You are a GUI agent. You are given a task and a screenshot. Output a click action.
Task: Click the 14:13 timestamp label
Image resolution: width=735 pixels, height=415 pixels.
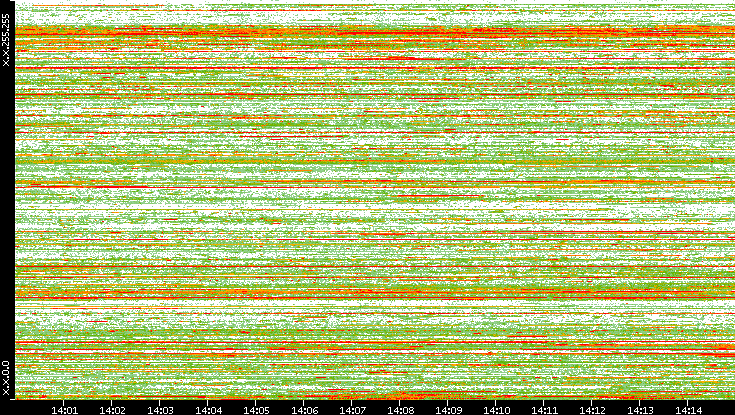point(641,409)
